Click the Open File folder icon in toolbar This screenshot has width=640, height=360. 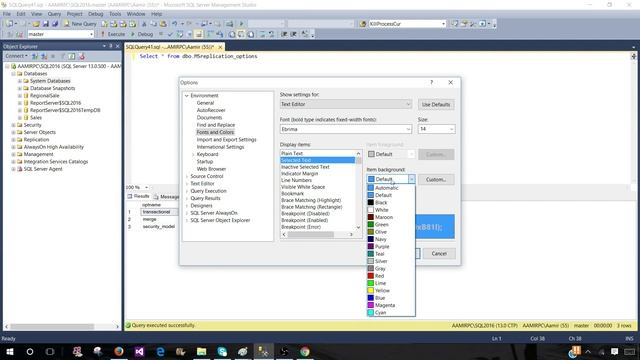(x=36, y=24)
